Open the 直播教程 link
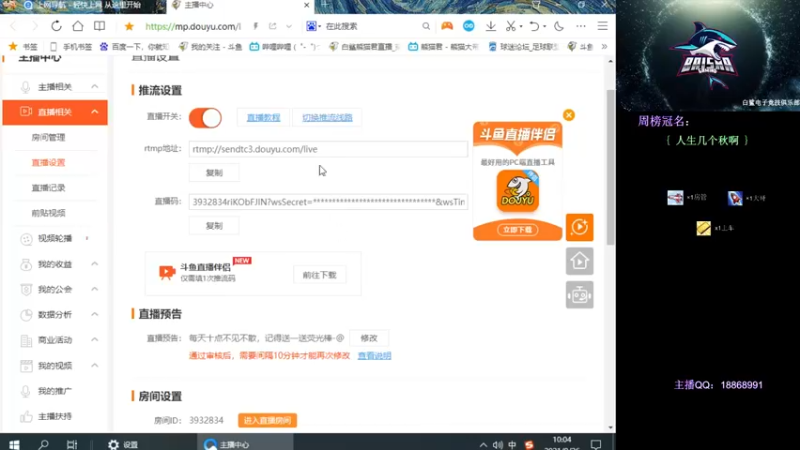Screen dimensions: 800x450 pyautogui.click(x=263, y=118)
